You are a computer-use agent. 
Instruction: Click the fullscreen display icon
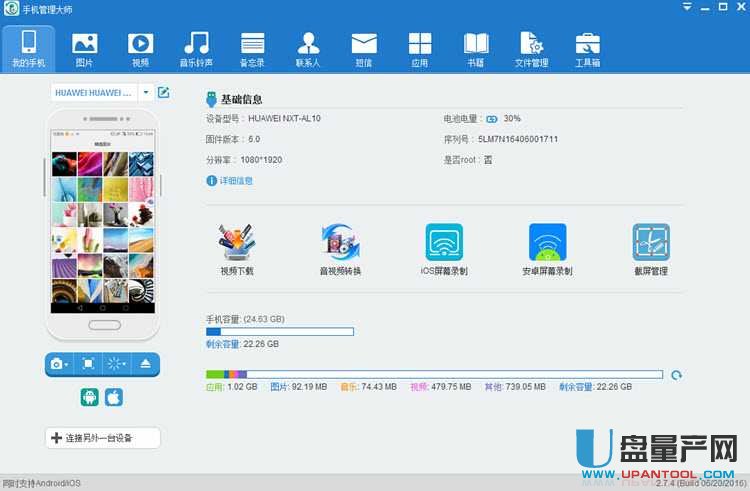(x=88, y=364)
